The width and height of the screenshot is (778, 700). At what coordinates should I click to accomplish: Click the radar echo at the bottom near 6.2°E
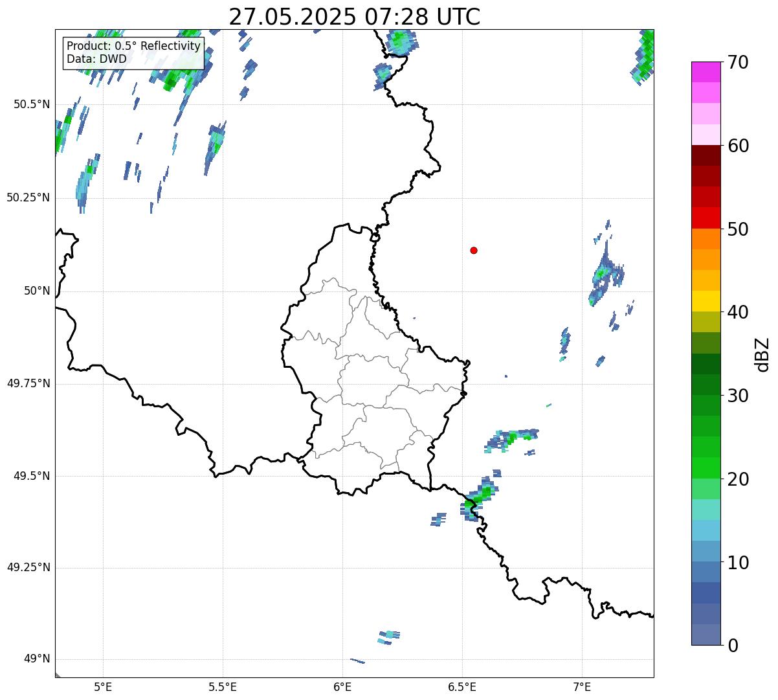coord(388,638)
